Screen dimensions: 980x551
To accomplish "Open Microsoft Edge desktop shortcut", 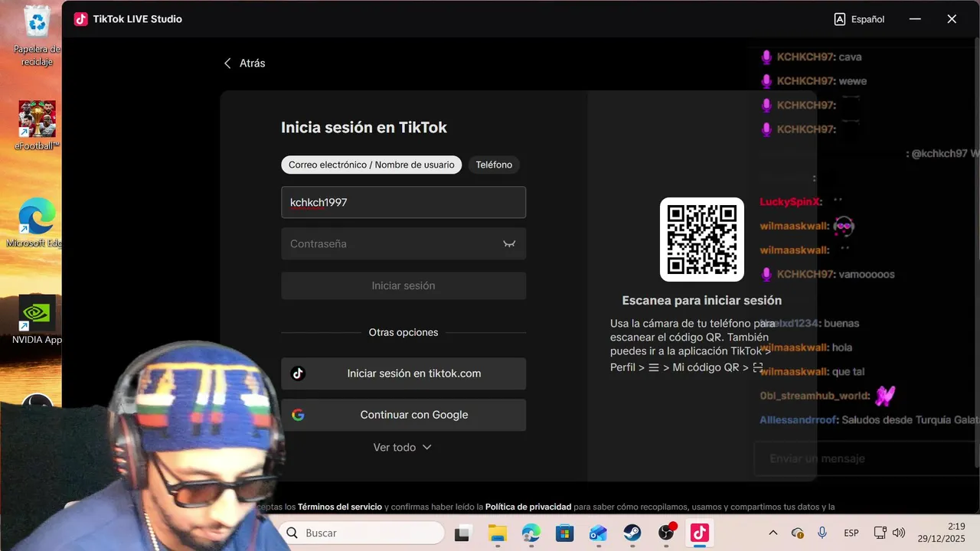I will [x=36, y=223].
